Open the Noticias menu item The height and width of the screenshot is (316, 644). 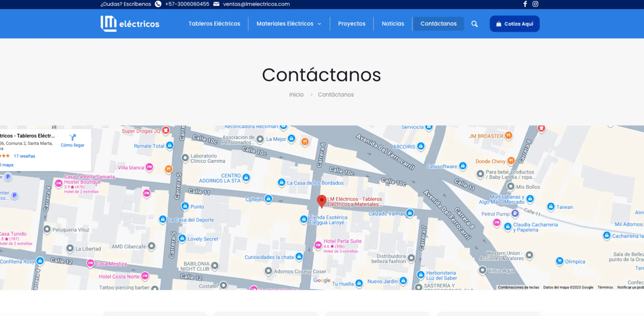coord(393,24)
